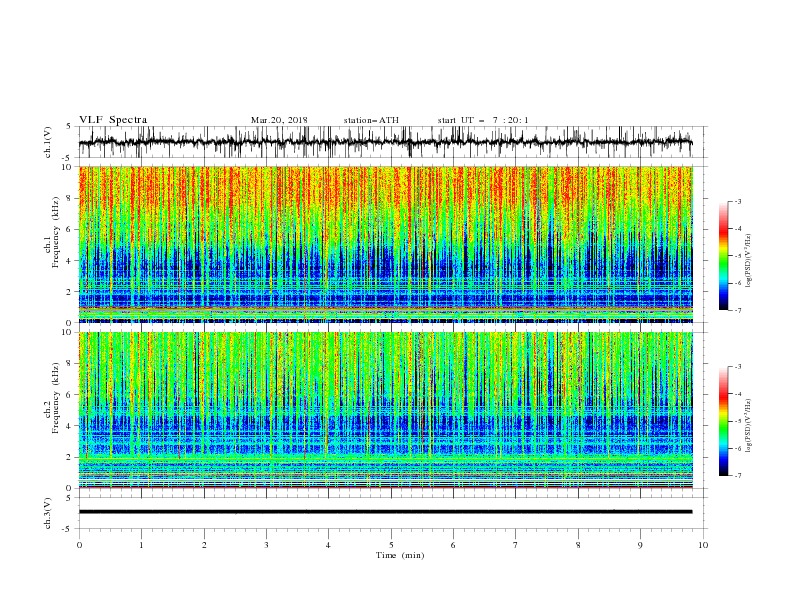Click the ch.1 "Frequency (kHz)" axis label
The width and height of the screenshot is (792, 612).
tap(56, 232)
